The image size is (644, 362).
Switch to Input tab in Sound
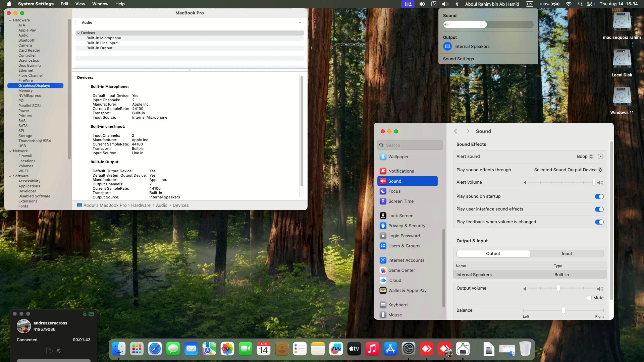[567, 254]
